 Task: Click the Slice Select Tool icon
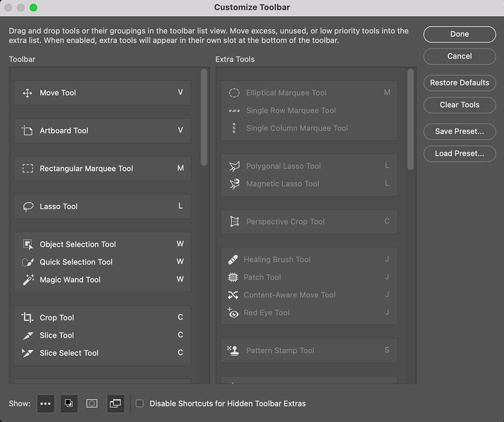tap(29, 353)
